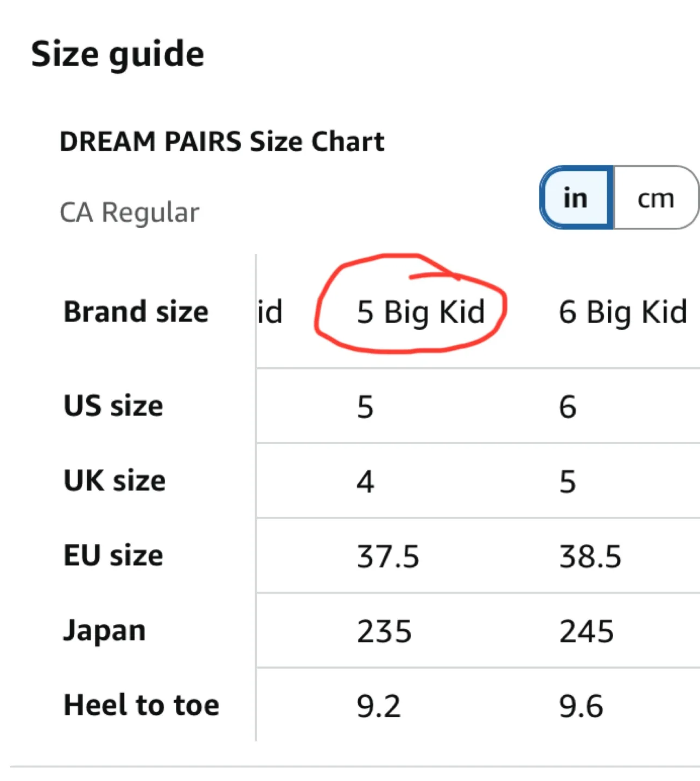
Task: Select the 'in' unit option
Action: click(x=574, y=198)
